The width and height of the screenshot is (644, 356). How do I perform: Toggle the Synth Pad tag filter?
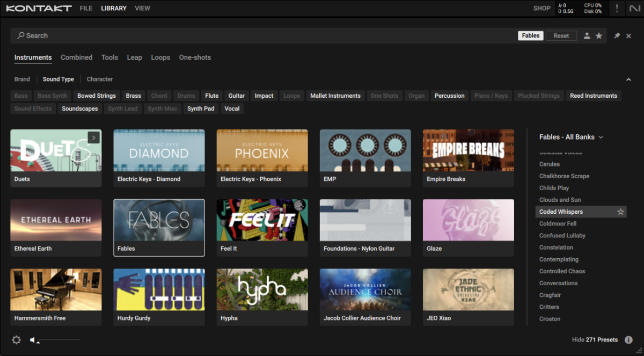click(x=201, y=108)
